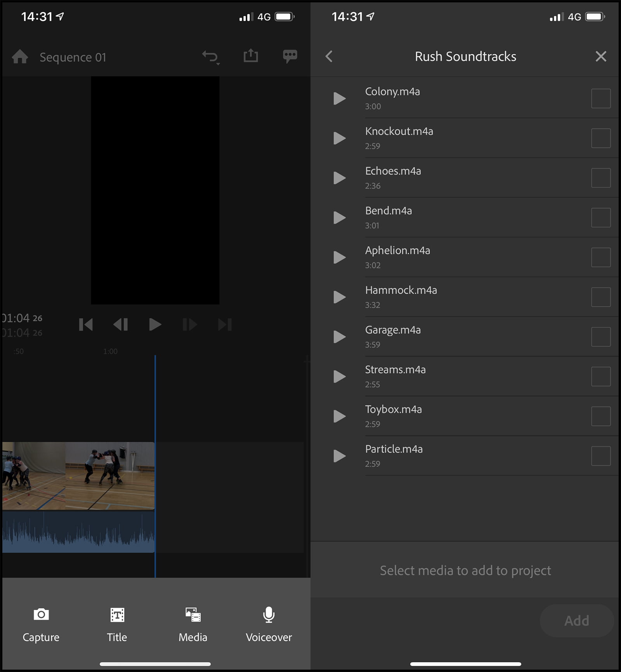Switch focus to the Sequence 01 title

click(73, 57)
